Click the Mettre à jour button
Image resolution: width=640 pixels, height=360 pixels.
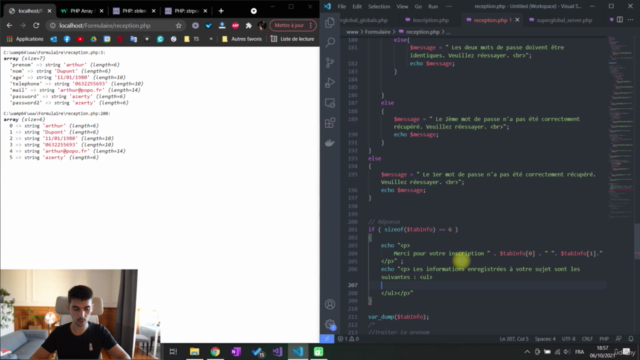coord(293,25)
